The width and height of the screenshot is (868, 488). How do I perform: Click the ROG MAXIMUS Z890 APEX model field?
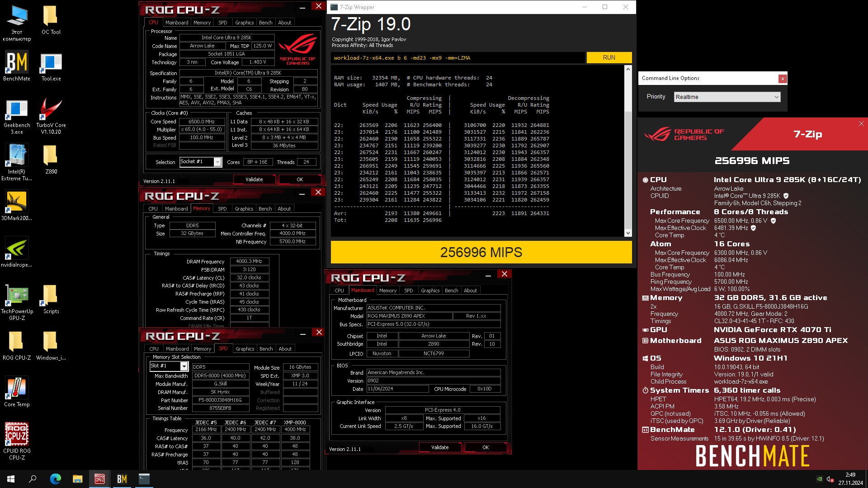point(409,316)
